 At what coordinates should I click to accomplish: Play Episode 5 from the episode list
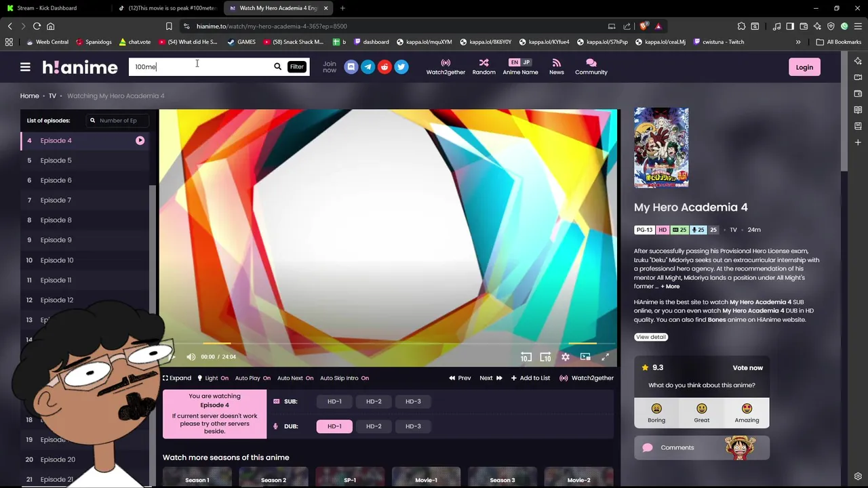(85, 161)
